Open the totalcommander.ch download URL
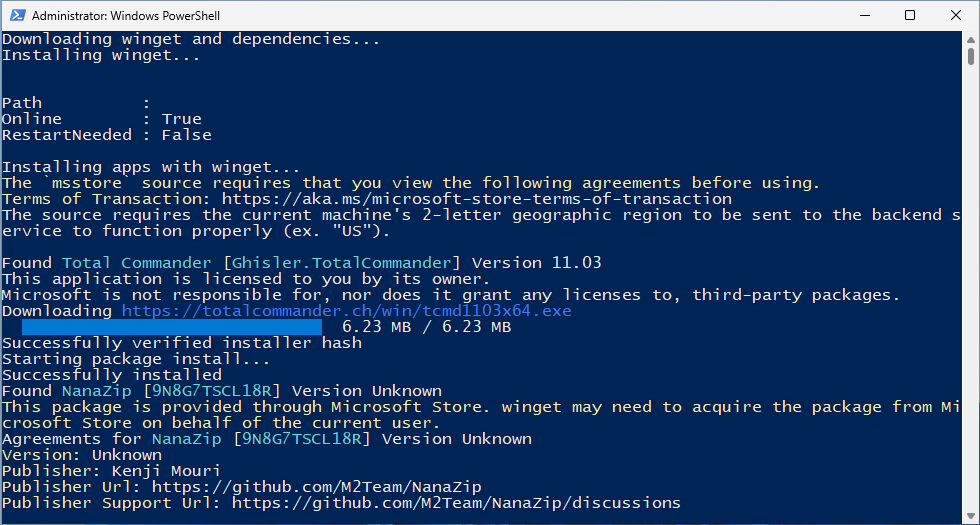Image resolution: width=980 pixels, height=525 pixels. point(346,311)
